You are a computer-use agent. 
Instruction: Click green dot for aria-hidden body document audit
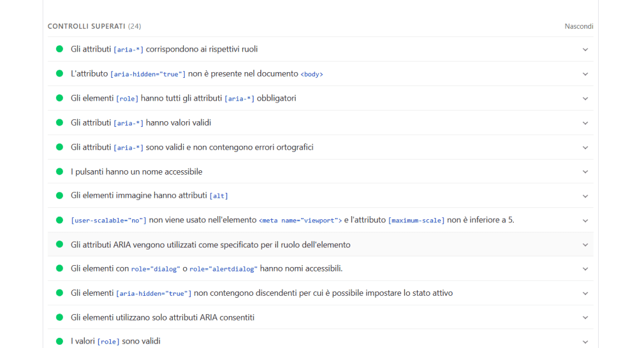(x=60, y=73)
